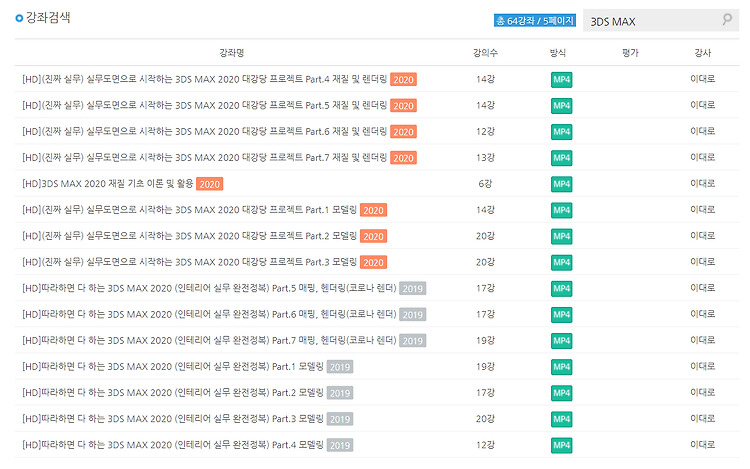The height and width of the screenshot is (469, 750).
Task: Click MP4 icon in 인테리어 Part.7 매핑 row
Action: (x=562, y=340)
